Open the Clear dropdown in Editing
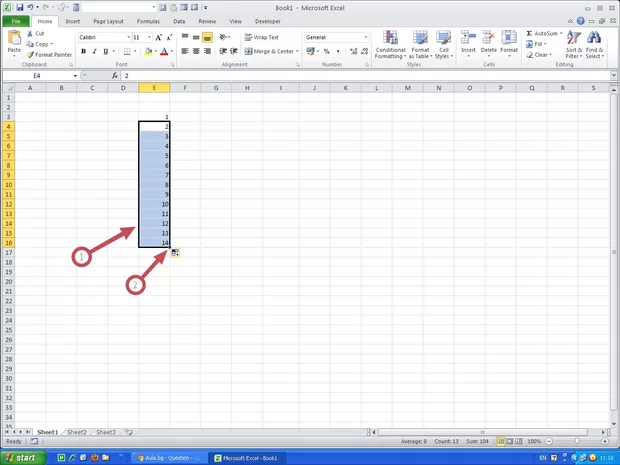620x465 pixels. (539, 55)
